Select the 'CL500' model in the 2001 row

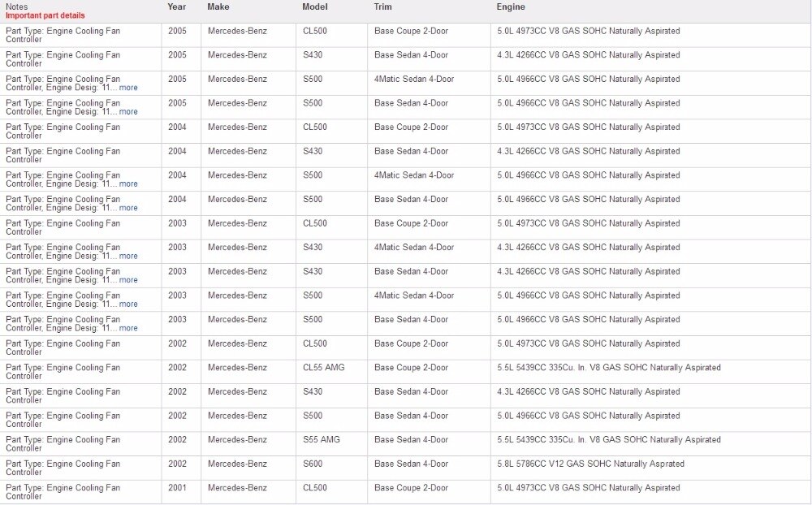click(x=315, y=487)
